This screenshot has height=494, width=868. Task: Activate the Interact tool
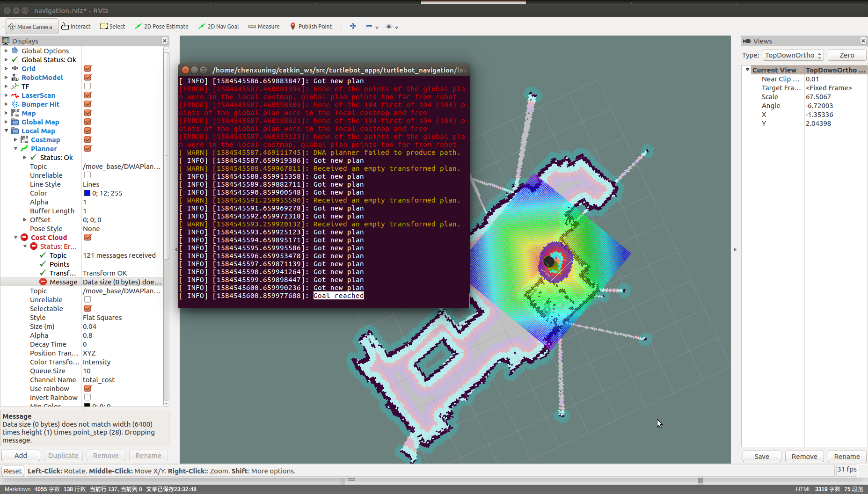point(76,27)
